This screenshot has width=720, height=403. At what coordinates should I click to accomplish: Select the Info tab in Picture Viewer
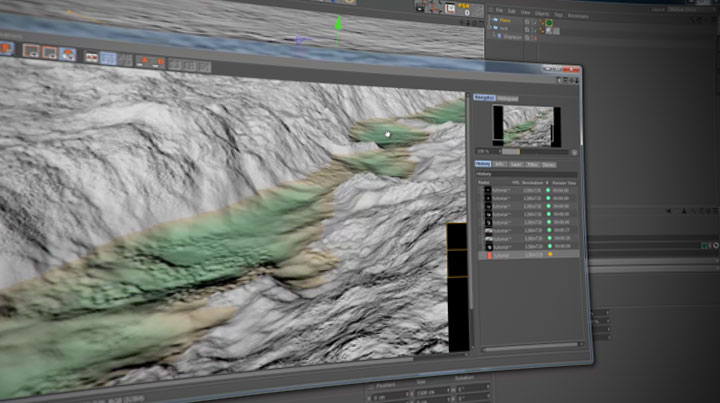(x=500, y=164)
